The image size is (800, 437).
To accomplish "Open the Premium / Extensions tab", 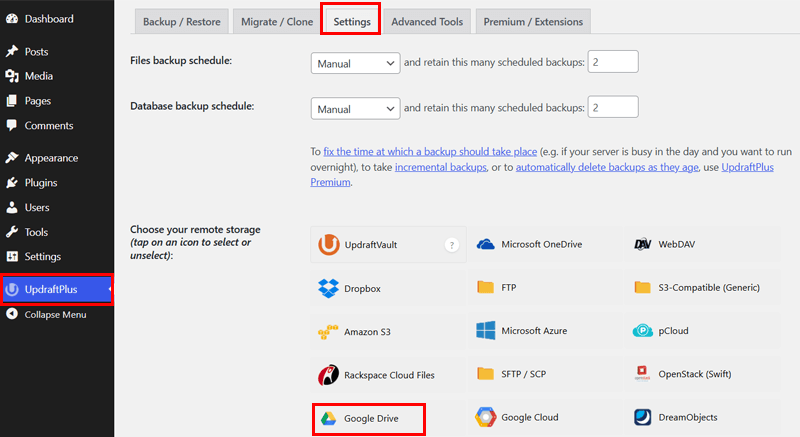I will pyautogui.click(x=533, y=22).
